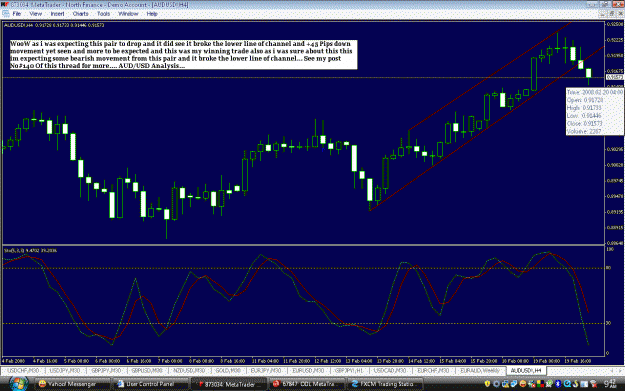Switch to the EURUSD,M30 chart tab
This screenshot has height=391, width=625.
[308, 371]
